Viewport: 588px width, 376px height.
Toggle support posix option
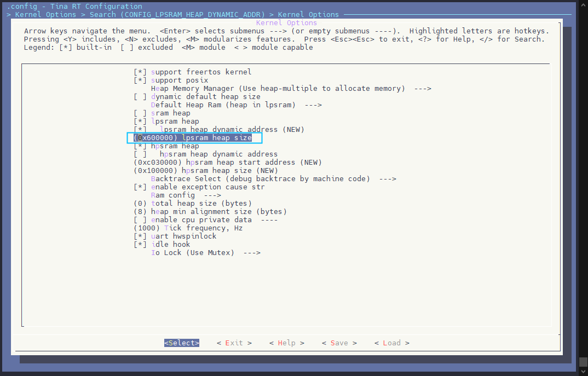[x=140, y=80]
